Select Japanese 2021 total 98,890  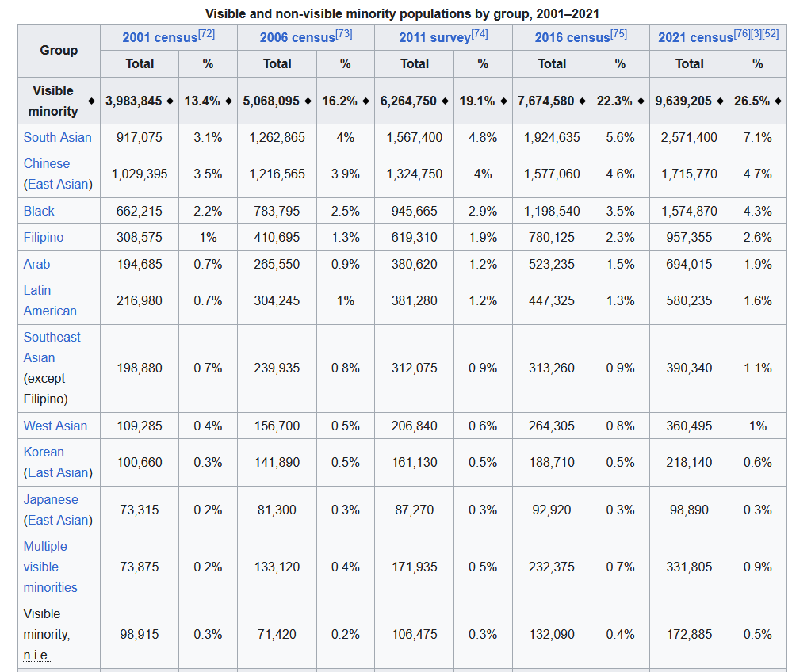690,510
